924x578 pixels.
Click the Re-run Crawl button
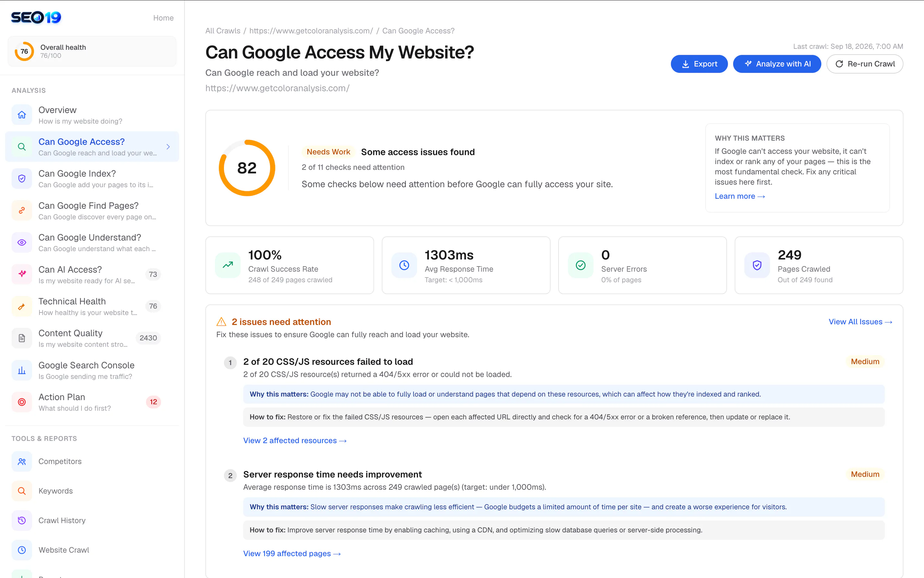865,64
